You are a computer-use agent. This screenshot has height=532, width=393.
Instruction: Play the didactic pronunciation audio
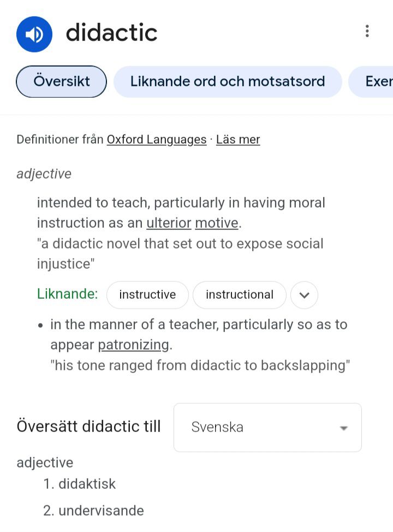pos(34,34)
